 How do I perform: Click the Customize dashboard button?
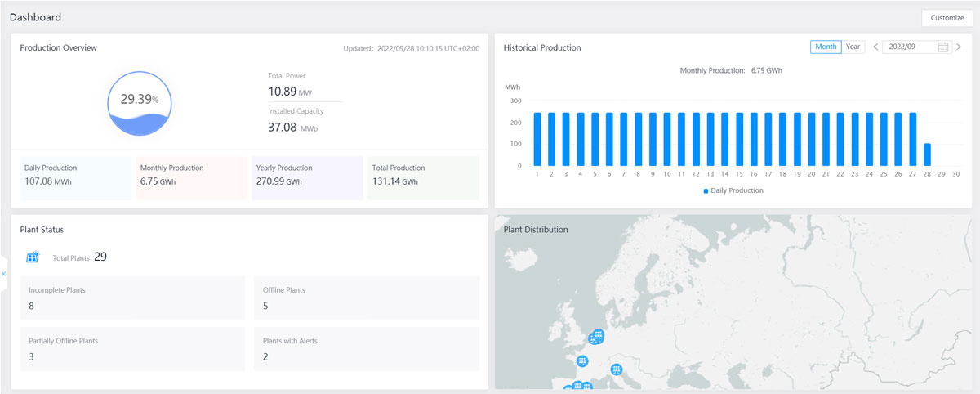tap(947, 18)
